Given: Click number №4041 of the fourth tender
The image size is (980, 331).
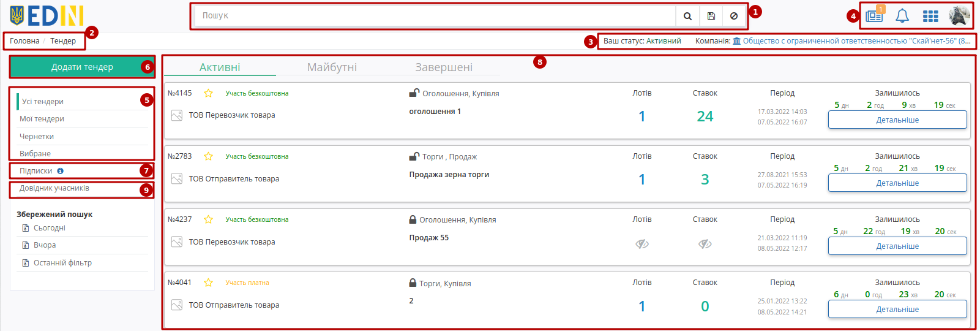Looking at the screenshot, I should point(179,283).
